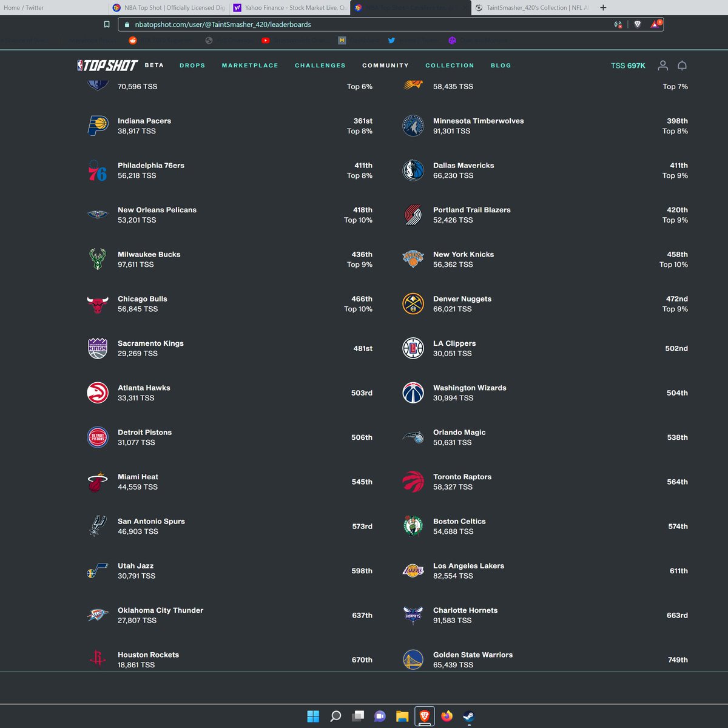Click the Houston Rockets logo
728x728 pixels.
click(x=98, y=659)
